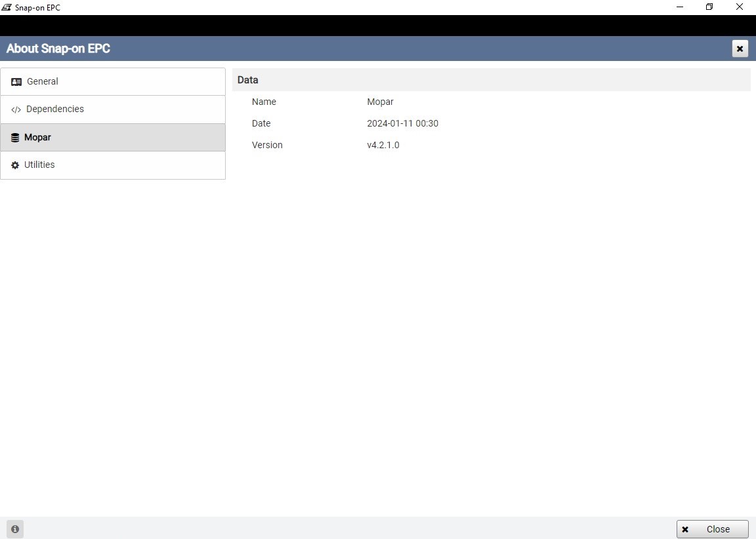Click the Close button at the bottom right
Viewport: 756px width, 539px height.
712,529
